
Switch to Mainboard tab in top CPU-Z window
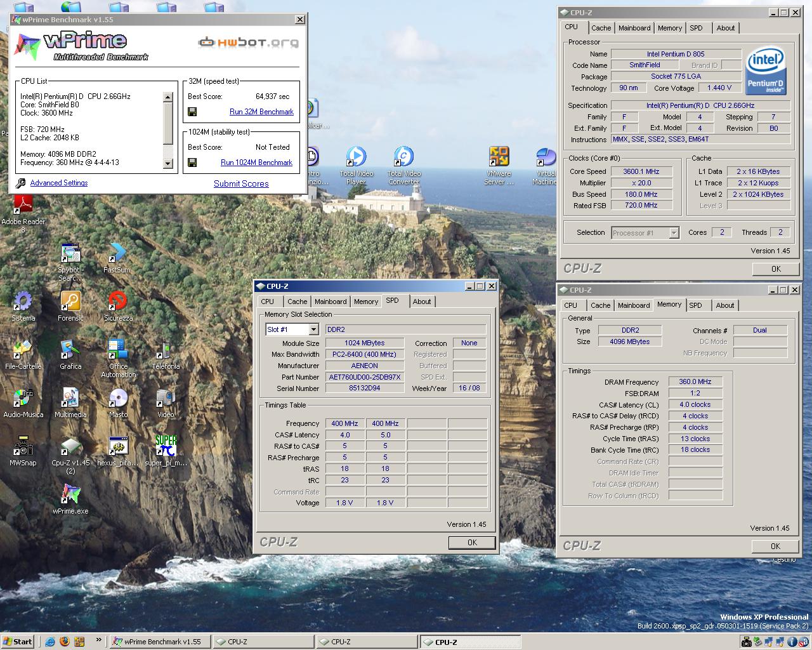click(634, 28)
